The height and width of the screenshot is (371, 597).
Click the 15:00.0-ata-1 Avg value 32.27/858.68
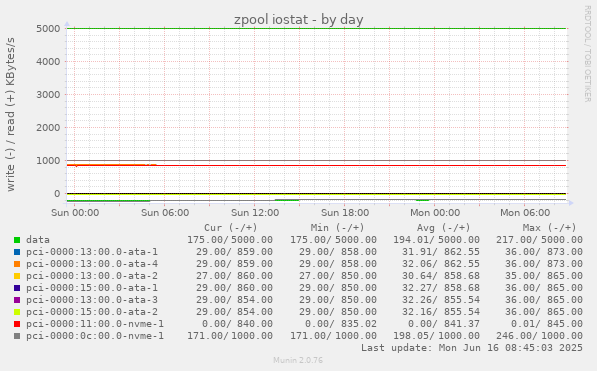click(x=441, y=288)
